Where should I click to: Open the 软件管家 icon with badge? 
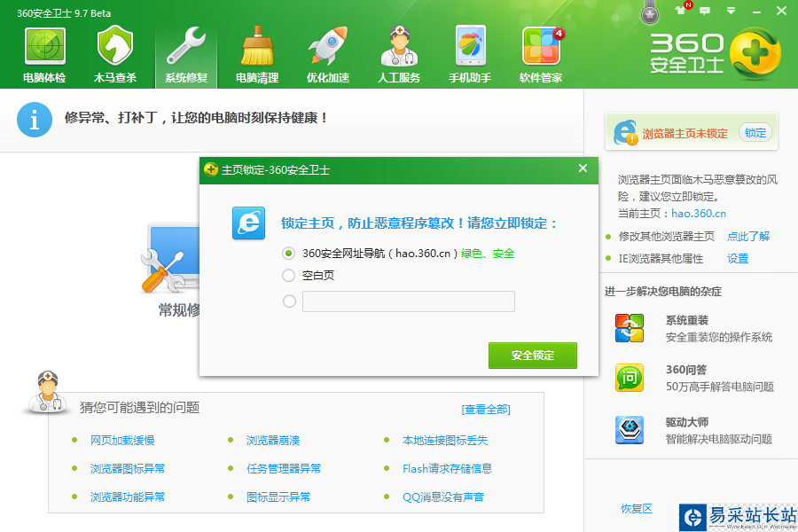coord(542,46)
